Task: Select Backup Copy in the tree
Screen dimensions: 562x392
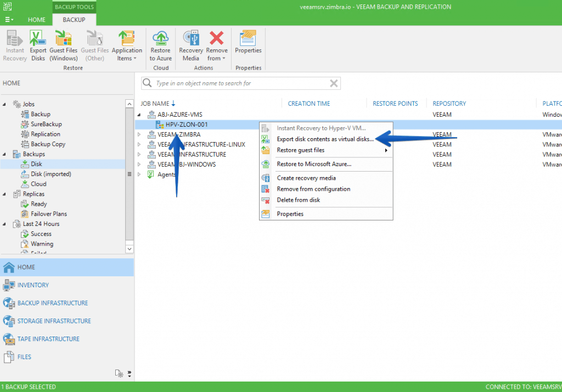Action: (48, 144)
